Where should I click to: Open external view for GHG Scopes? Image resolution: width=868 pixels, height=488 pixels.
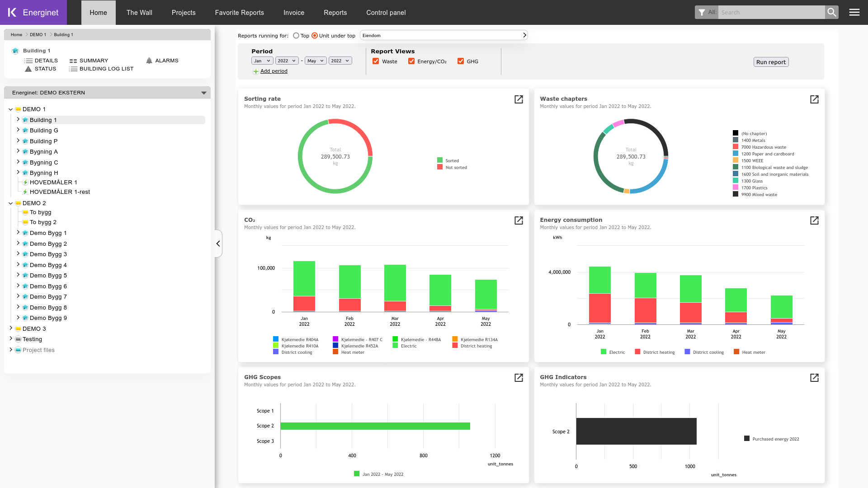click(x=519, y=378)
